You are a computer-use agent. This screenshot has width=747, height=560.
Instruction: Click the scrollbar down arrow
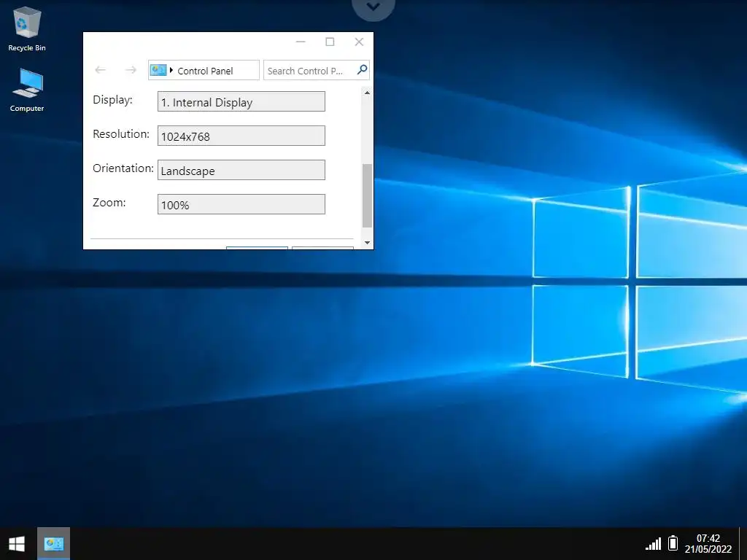[367, 242]
